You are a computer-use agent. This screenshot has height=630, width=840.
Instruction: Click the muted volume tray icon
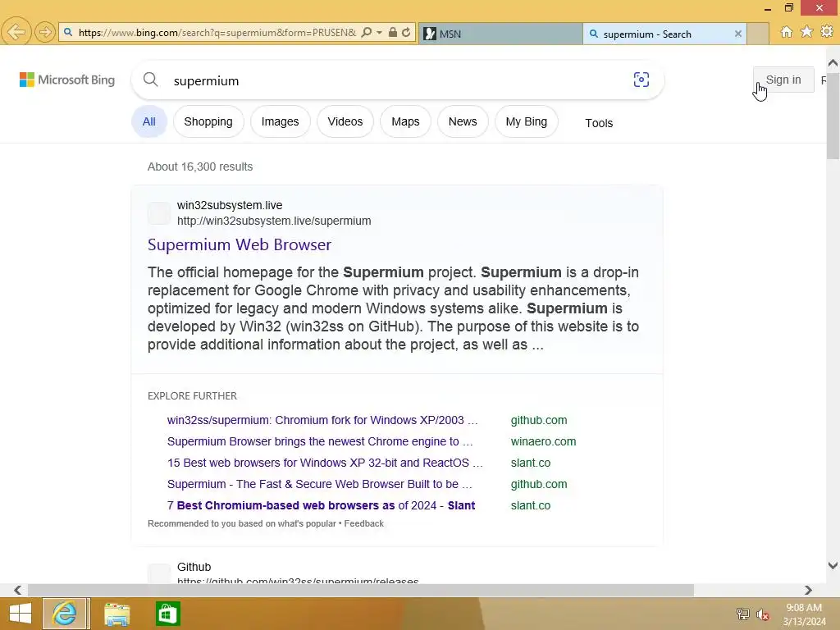[763, 614]
